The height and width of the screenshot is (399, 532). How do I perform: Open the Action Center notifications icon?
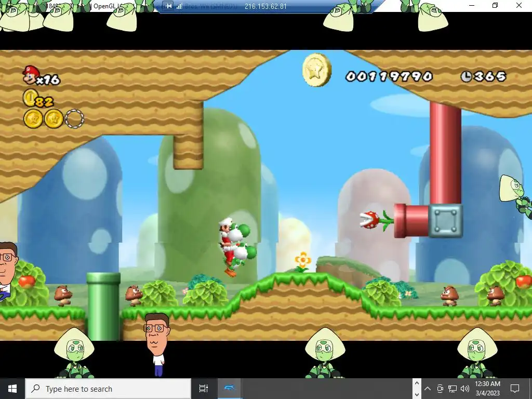(515, 389)
